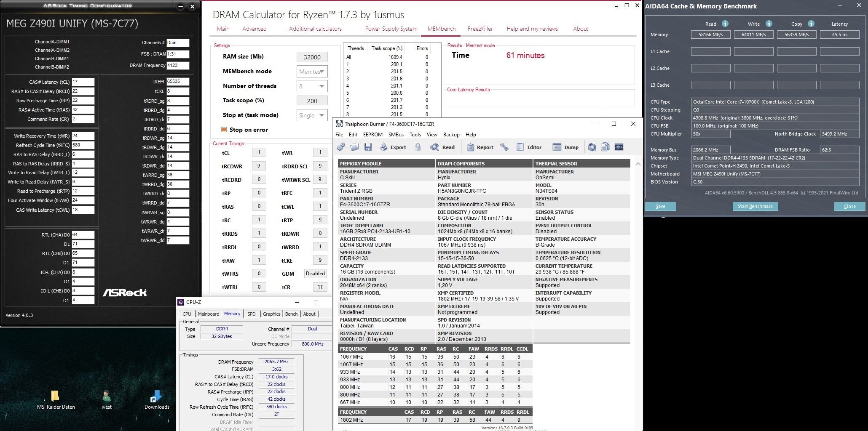
Task: Click the Memory Read 58166 MB/s value
Action: point(710,35)
